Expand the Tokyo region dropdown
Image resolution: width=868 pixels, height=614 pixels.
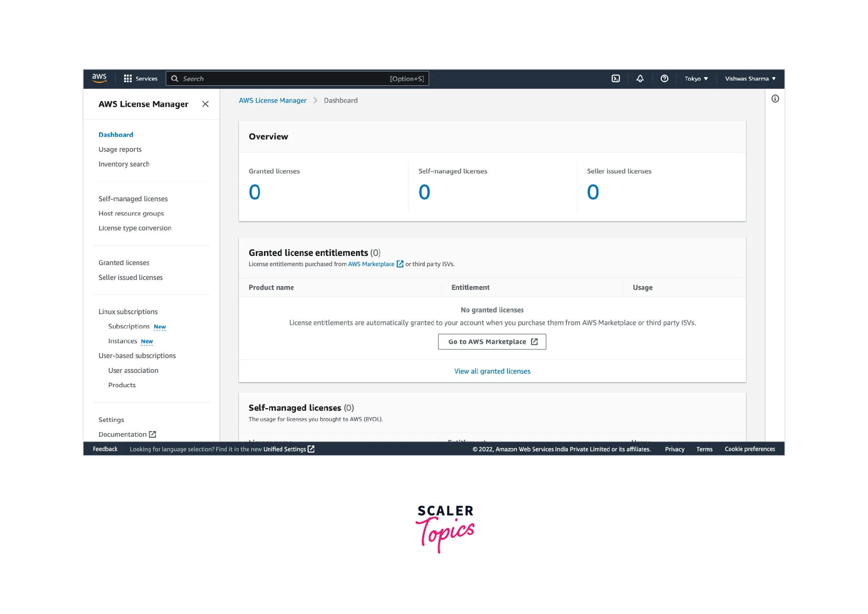tap(696, 79)
